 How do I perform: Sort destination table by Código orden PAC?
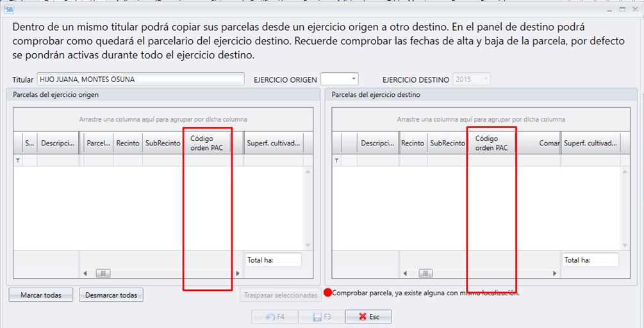[x=491, y=143]
